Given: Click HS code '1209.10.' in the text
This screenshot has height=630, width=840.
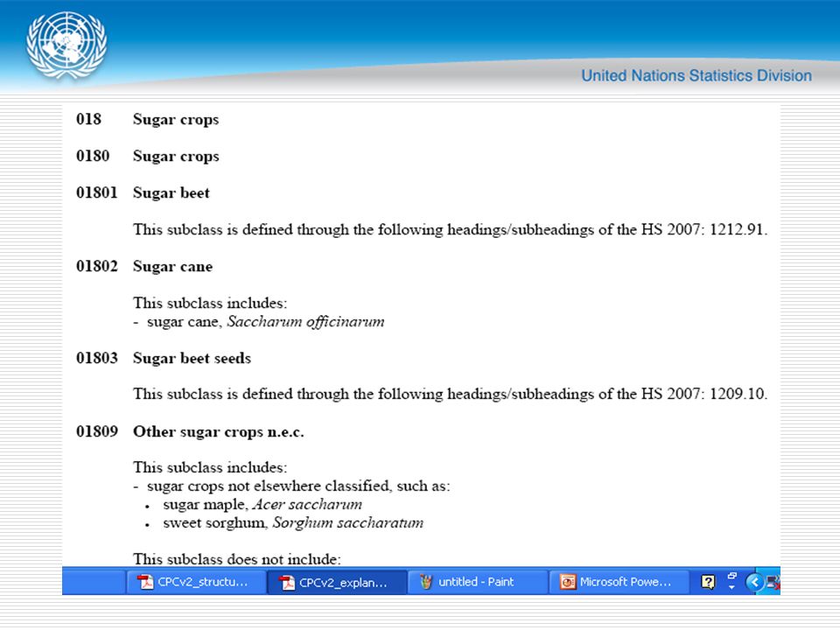Looking at the screenshot, I should click(x=738, y=395).
